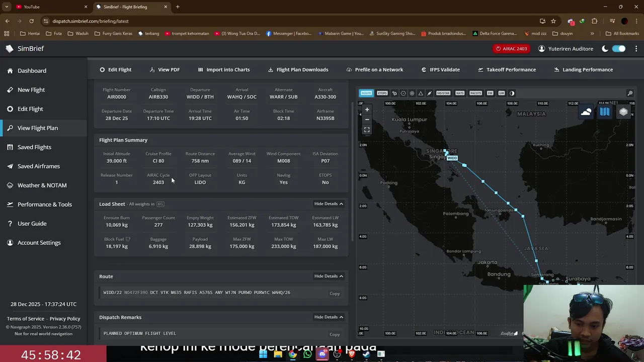644x362 pixels.
Task: Zoom in on the map with plus
Action: 367,110
